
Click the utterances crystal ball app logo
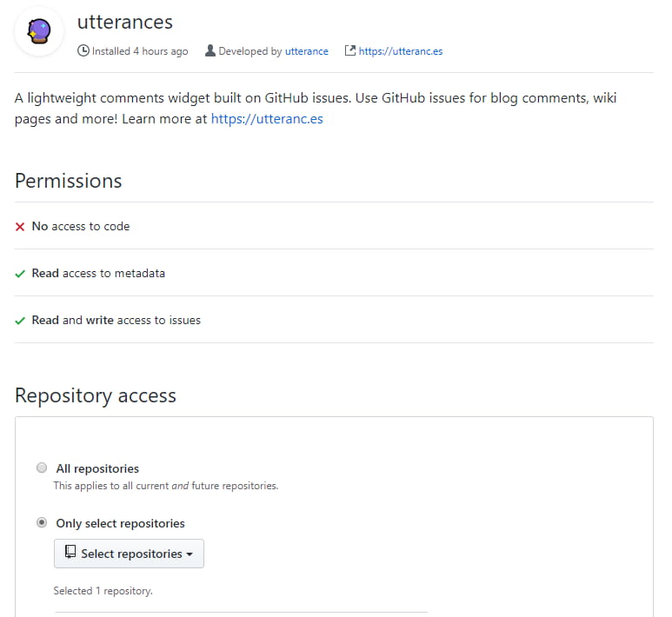pos(39,31)
